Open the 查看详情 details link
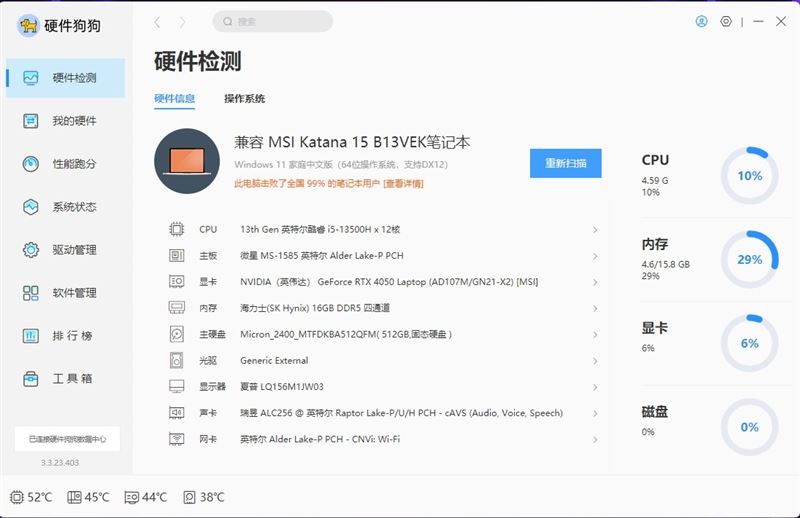This screenshot has width=800, height=518. [403, 184]
